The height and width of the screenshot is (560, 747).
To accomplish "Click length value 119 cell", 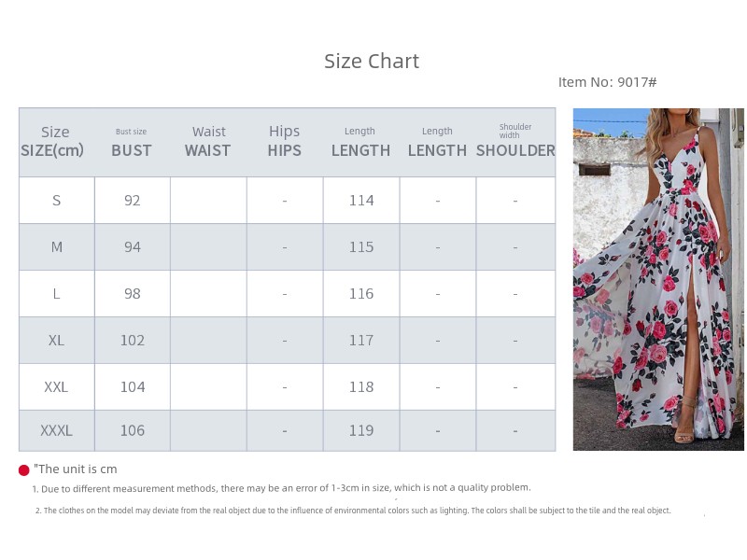I will (x=361, y=430).
